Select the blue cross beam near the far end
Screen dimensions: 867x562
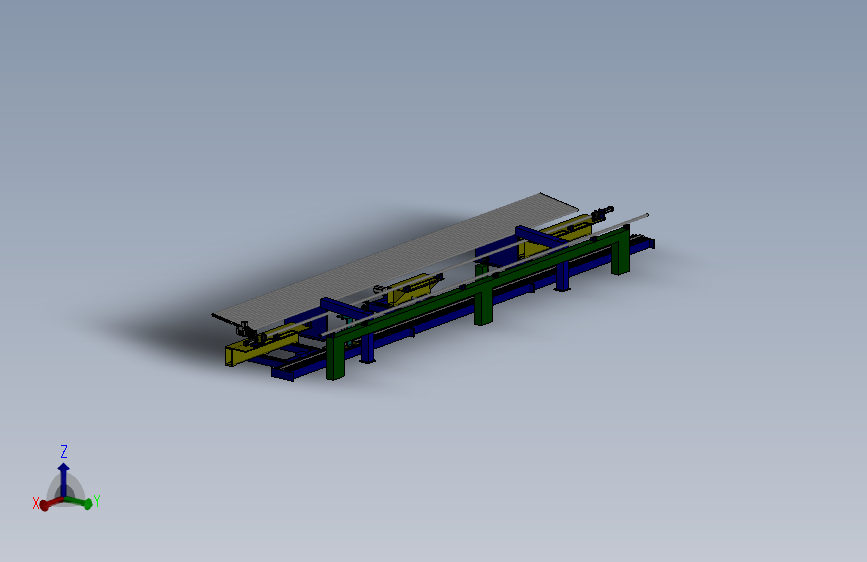(542, 235)
